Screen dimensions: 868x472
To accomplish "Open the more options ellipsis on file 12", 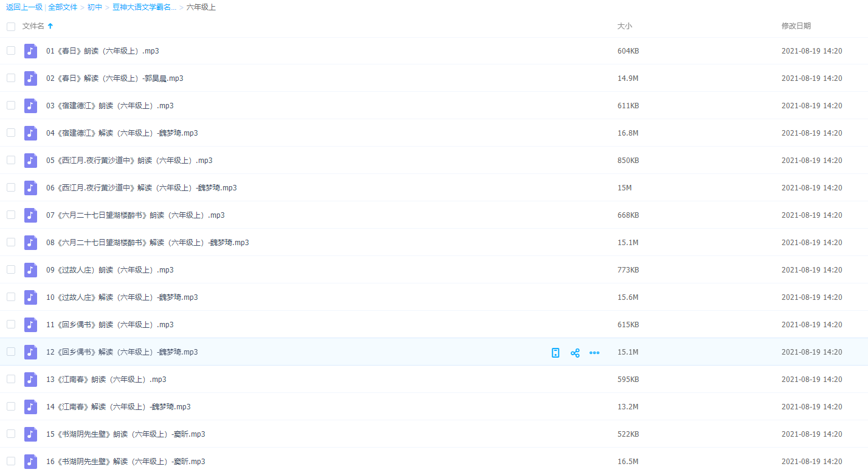I will [594, 353].
